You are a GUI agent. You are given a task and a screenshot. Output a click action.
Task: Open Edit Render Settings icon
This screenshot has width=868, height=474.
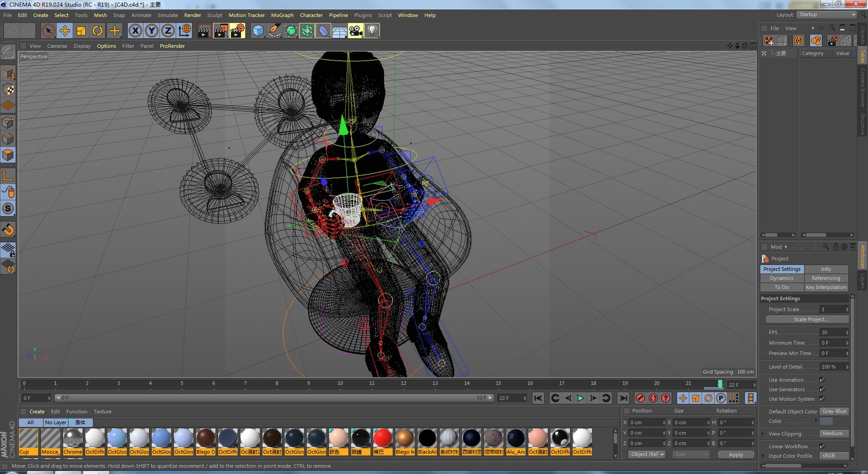point(237,31)
